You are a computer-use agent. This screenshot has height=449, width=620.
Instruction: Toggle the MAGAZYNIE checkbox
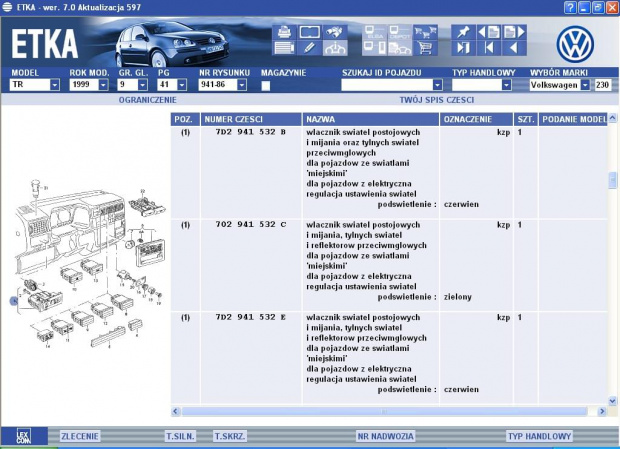coord(266,85)
